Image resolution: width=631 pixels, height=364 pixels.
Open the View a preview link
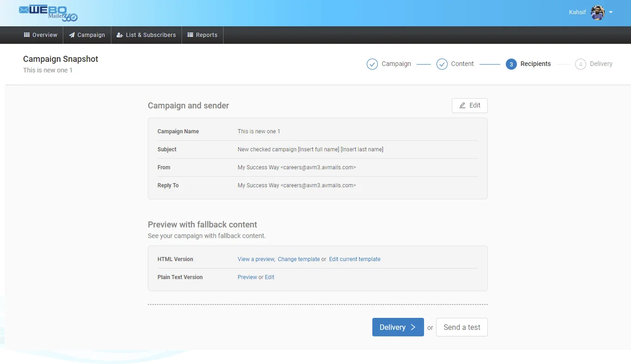point(256,259)
